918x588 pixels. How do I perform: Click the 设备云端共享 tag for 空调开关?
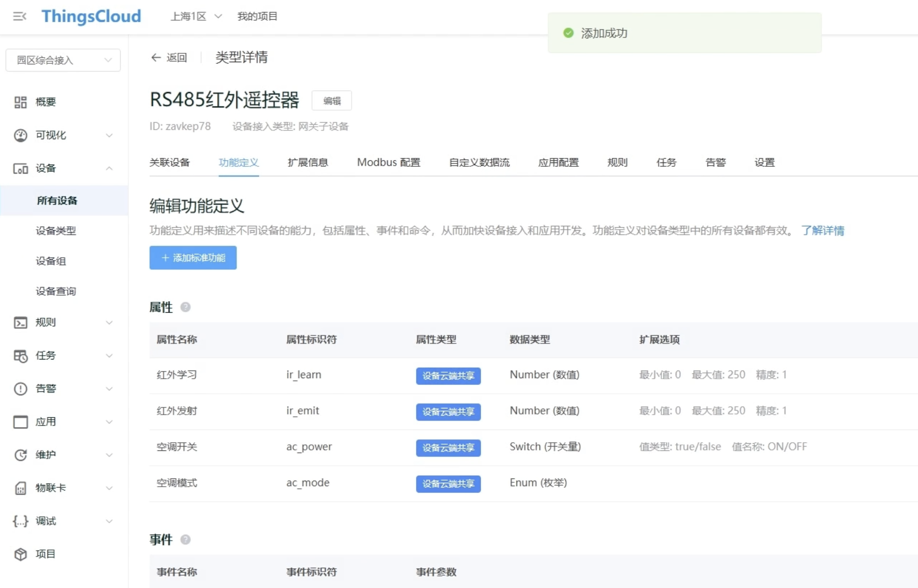[449, 448]
